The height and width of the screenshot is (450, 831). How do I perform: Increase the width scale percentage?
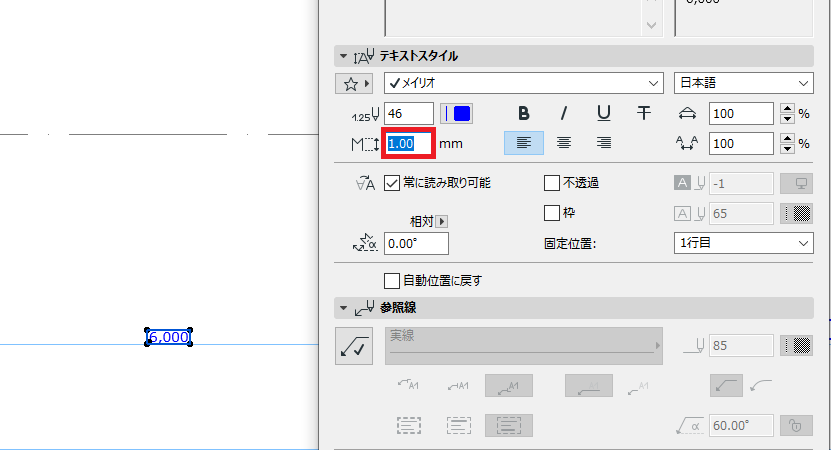(788, 109)
